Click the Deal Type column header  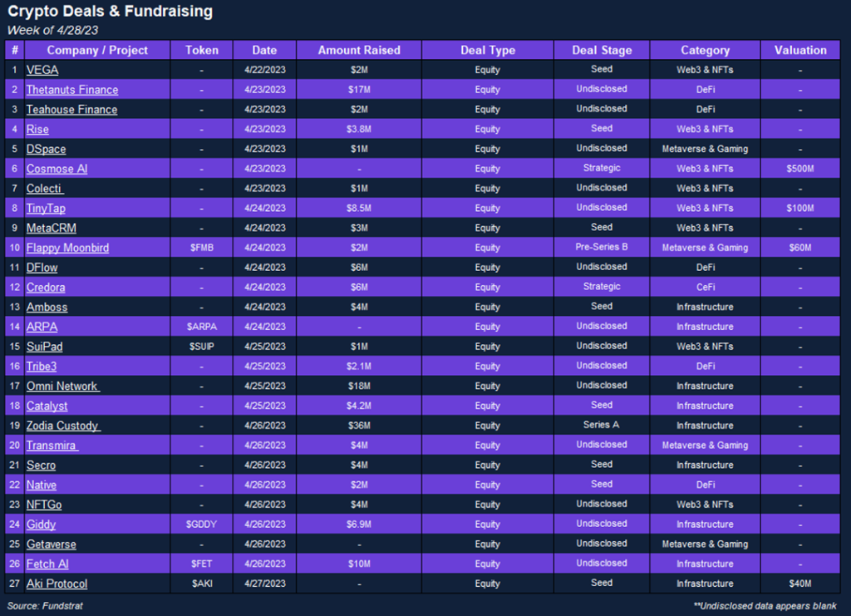pyautogui.click(x=487, y=50)
